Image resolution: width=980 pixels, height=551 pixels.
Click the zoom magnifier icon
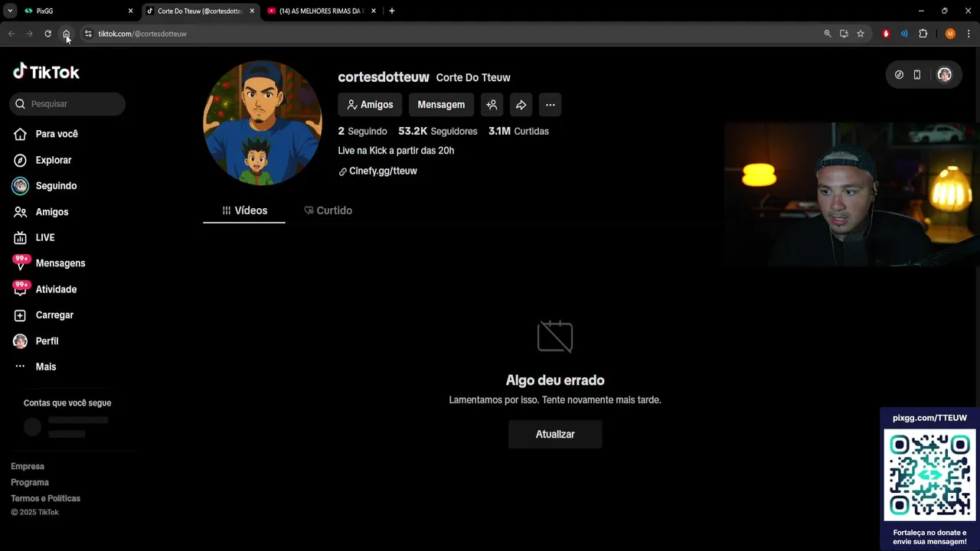[x=828, y=34]
